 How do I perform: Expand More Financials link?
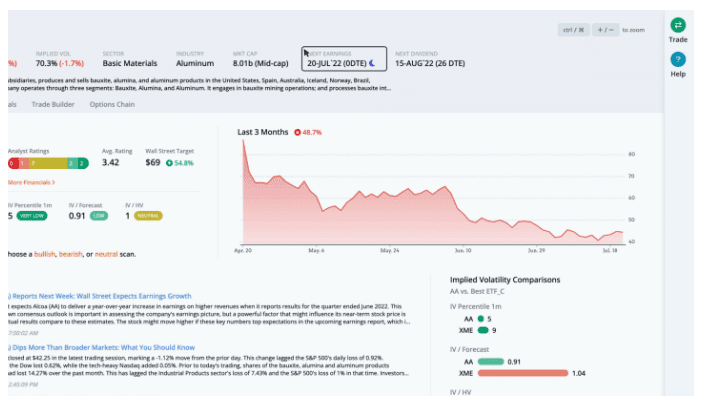coord(31,183)
